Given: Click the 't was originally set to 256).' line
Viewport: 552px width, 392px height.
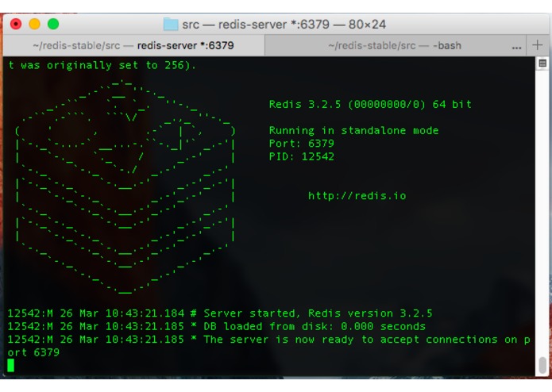Looking at the screenshot, I should coord(102,65).
